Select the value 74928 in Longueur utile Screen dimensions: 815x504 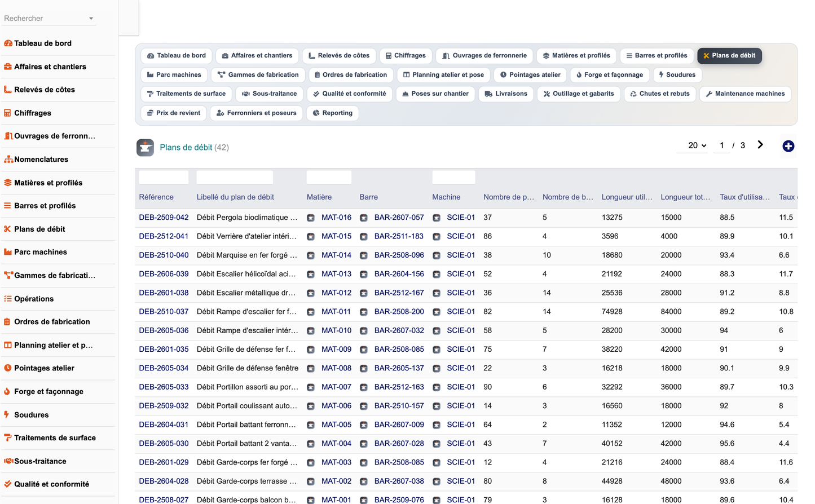(612, 312)
